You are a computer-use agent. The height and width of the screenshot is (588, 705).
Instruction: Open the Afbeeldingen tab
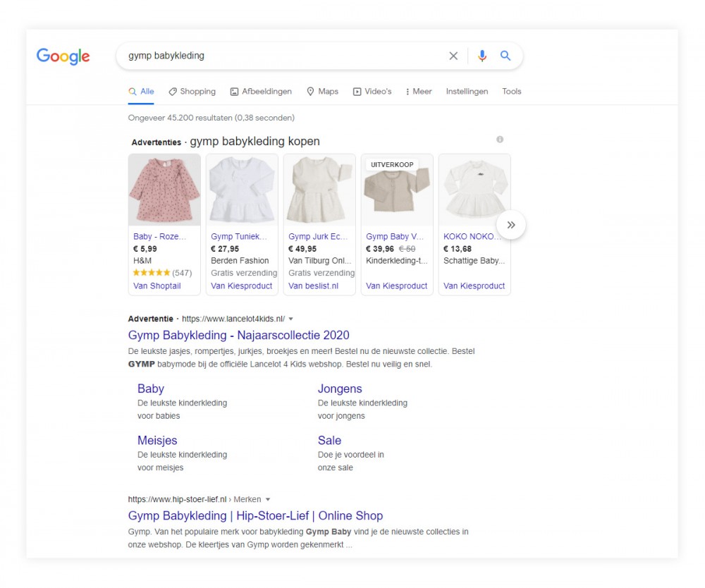261,91
